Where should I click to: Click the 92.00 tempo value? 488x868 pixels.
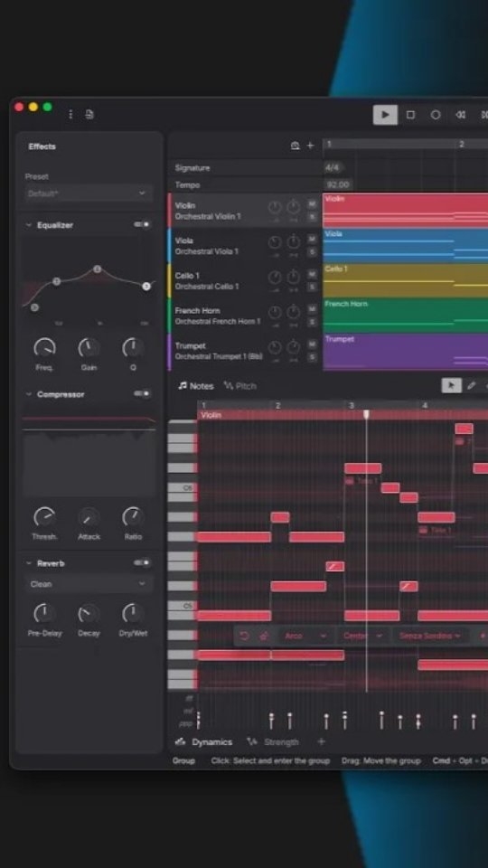tap(338, 184)
